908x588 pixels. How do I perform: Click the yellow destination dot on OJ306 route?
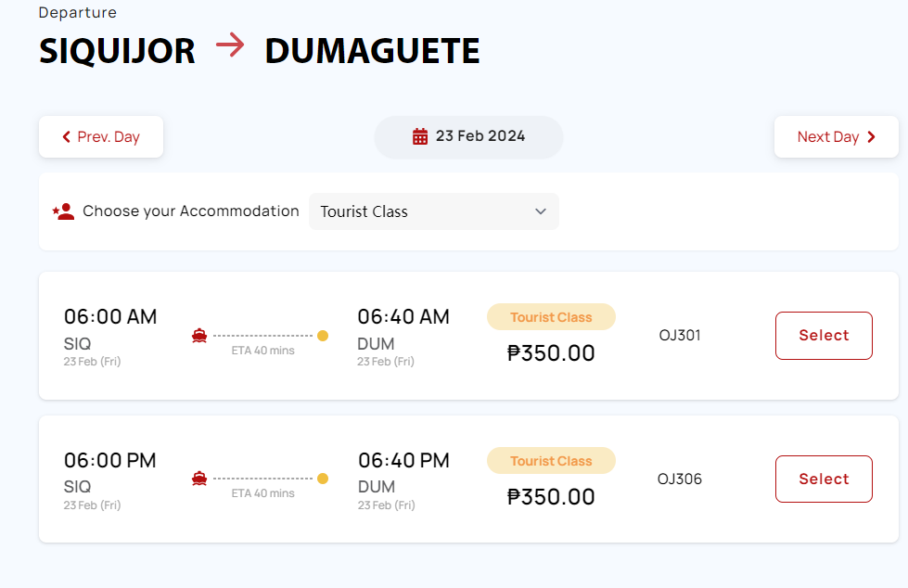pyautogui.click(x=323, y=479)
